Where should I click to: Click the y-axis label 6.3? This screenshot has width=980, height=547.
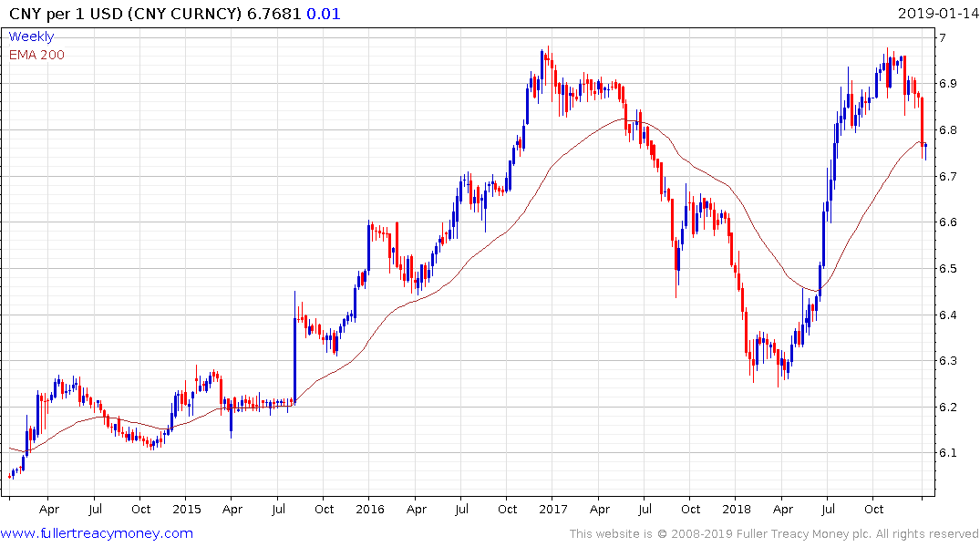(948, 361)
